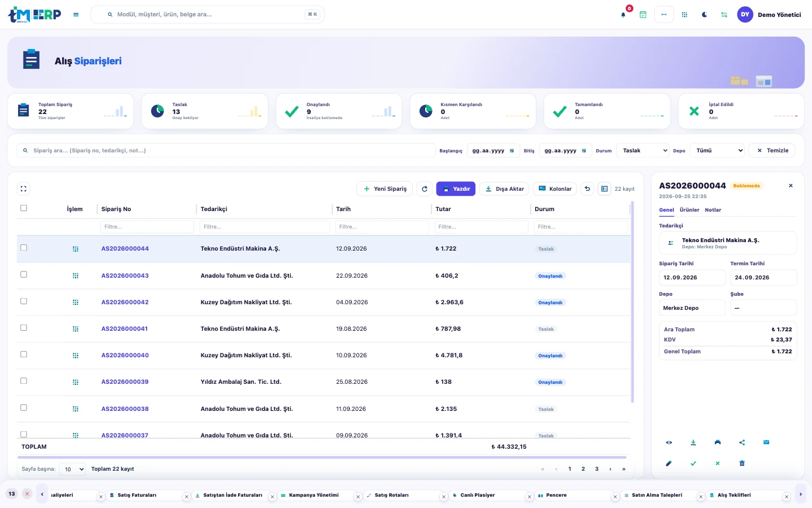
Task: Select all rows with the header checkbox
Action: [x=24, y=208]
